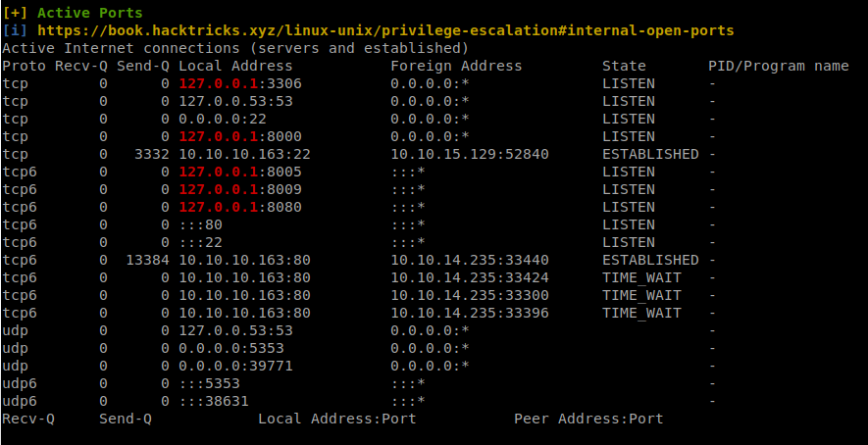Select the Foreign Address column header

pos(456,66)
